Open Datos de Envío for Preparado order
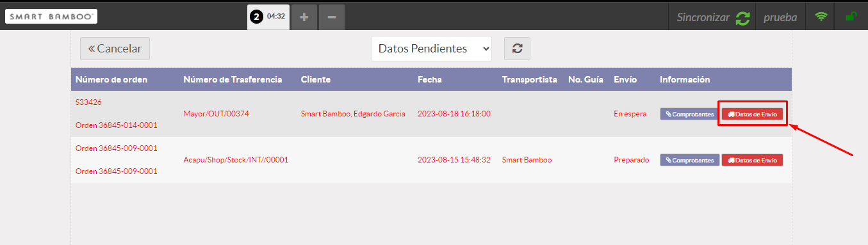Viewport: 868px width, 245px height. coord(752,160)
